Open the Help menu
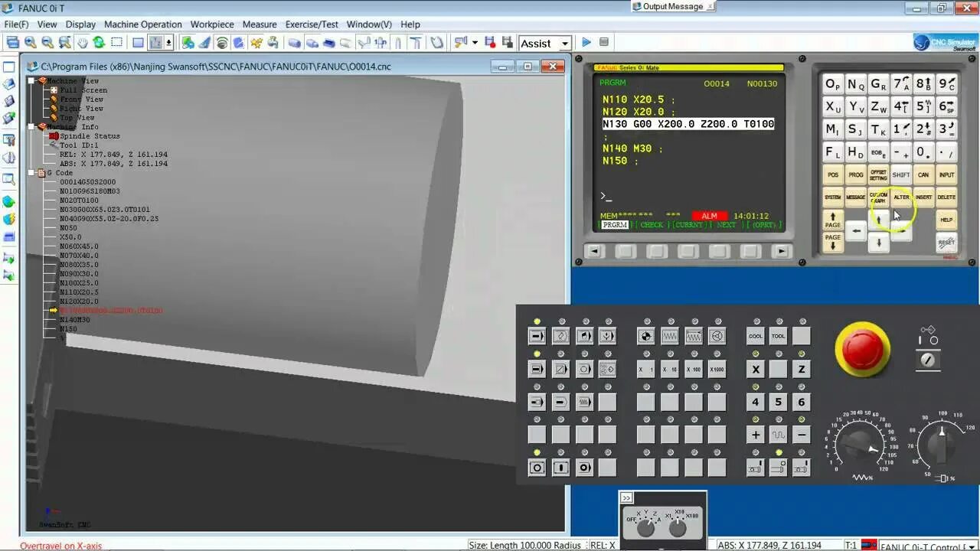This screenshot has height=551, width=980. pyautogui.click(x=410, y=24)
